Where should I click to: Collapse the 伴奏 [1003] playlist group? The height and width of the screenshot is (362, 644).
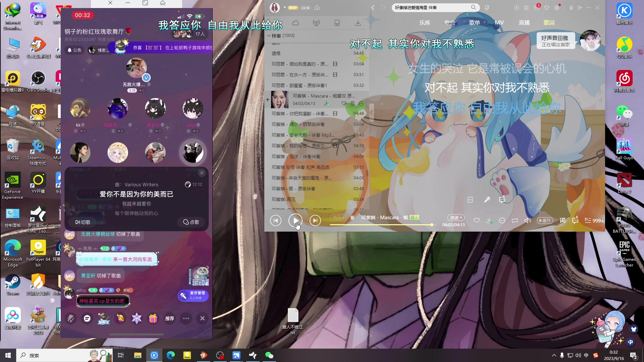point(269,36)
